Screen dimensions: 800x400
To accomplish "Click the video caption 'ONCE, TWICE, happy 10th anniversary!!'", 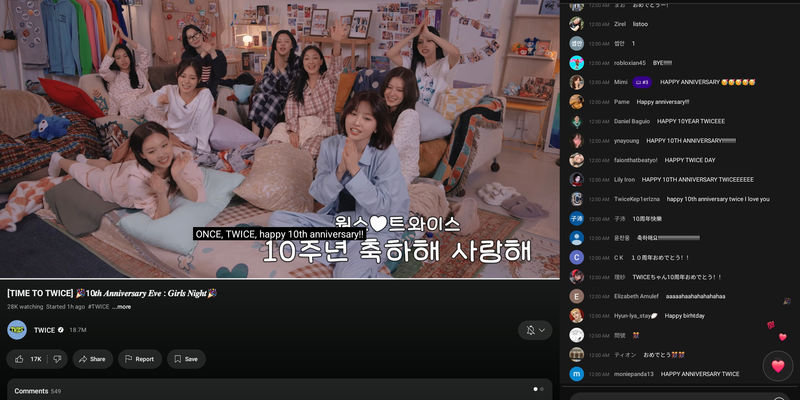I will point(280,234).
